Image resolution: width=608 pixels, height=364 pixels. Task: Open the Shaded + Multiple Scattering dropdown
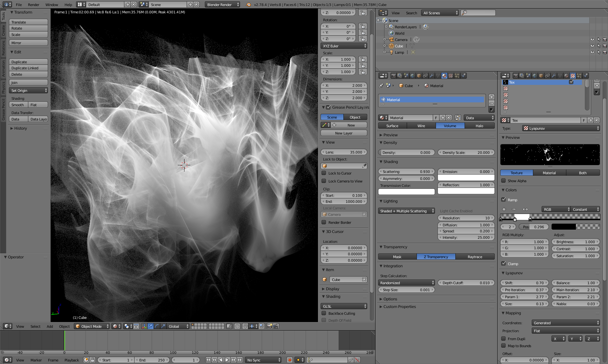(407, 211)
